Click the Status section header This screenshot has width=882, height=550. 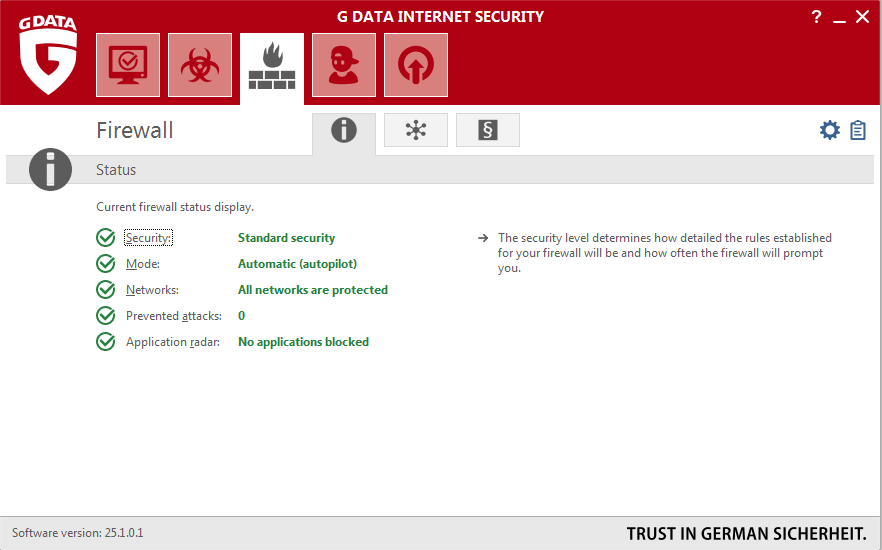[x=439, y=170]
